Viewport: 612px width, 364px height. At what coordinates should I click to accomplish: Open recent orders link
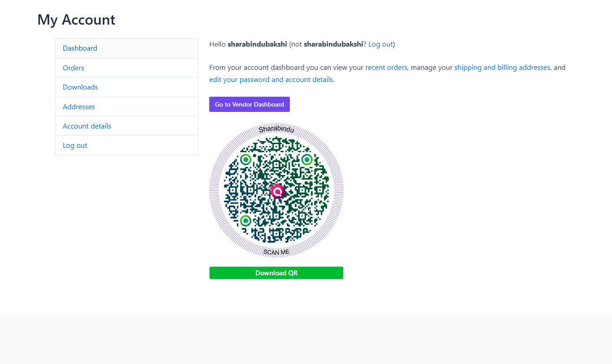coord(386,67)
